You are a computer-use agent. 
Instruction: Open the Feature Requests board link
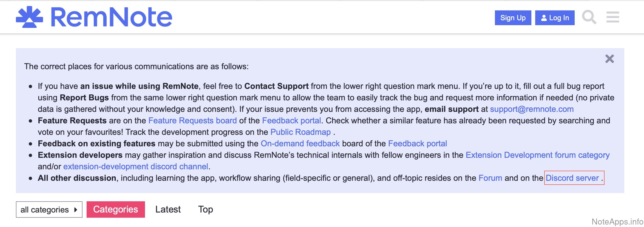click(192, 121)
